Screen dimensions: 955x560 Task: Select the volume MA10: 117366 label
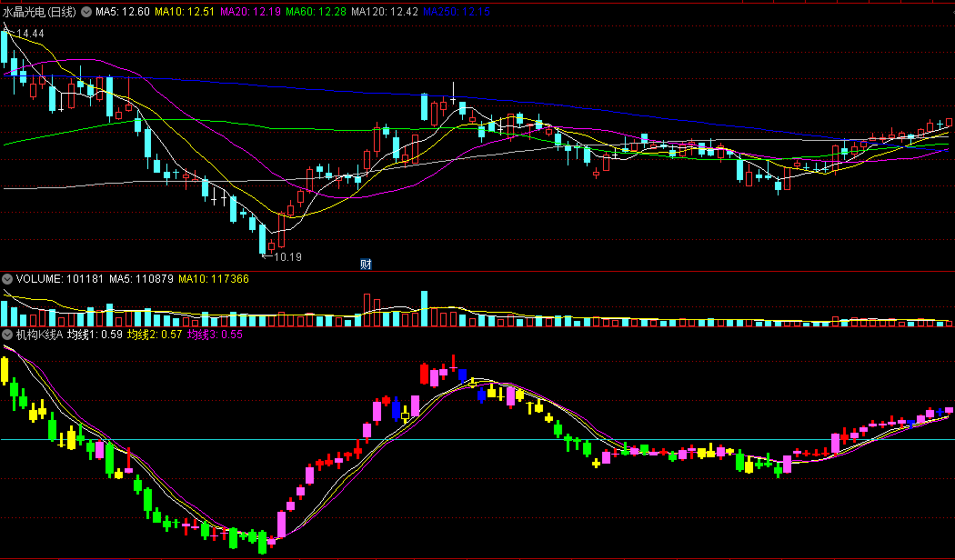[x=214, y=279]
